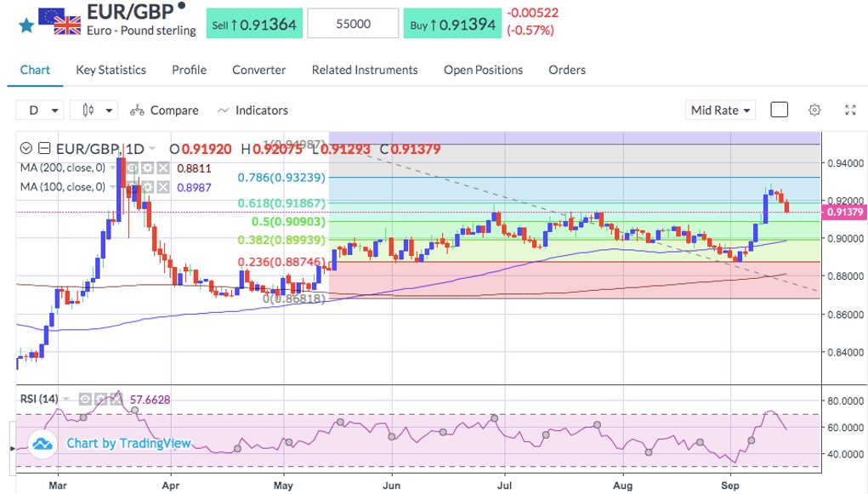Click the 0.5(0.90903) Fibonacci level label
The height and width of the screenshot is (494, 868).
pyautogui.click(x=288, y=222)
